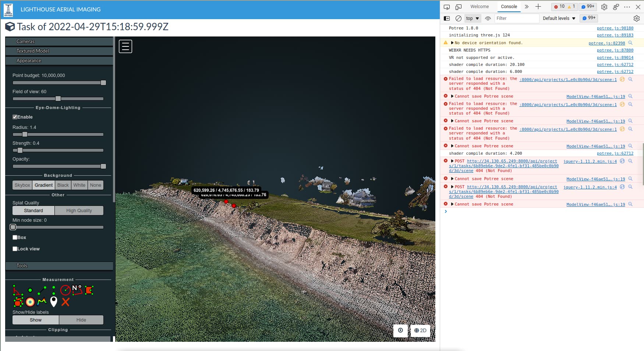Set background to White
The image size is (644, 351).
coord(79,185)
